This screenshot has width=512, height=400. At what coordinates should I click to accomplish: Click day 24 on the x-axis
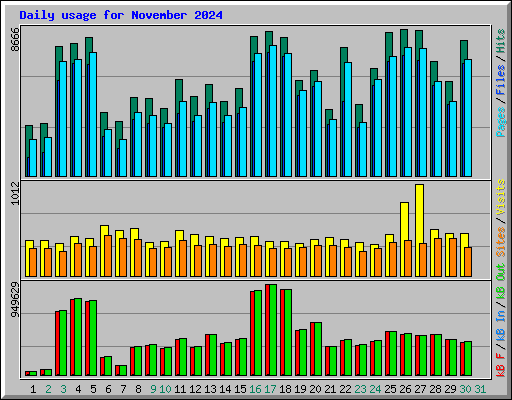[x=375, y=389]
